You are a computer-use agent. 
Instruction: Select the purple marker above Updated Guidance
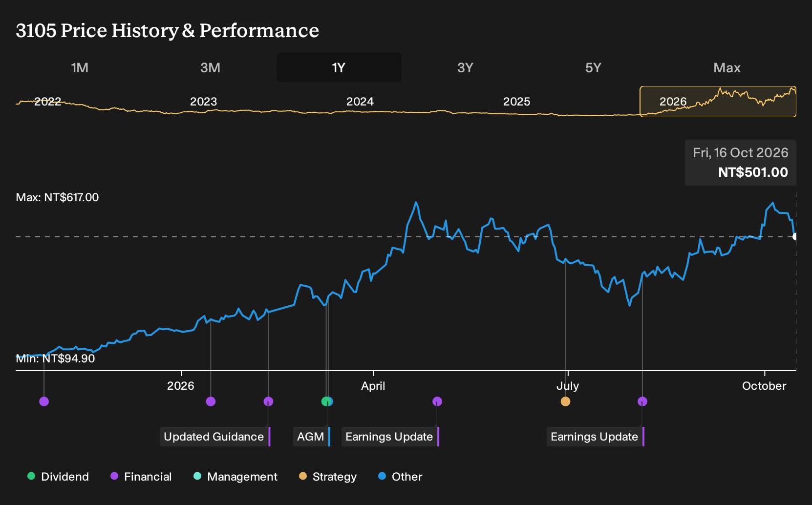click(268, 401)
